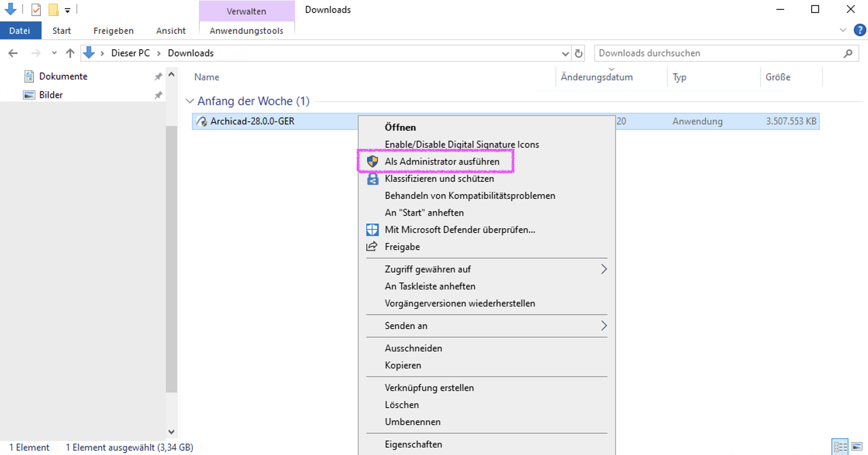This screenshot has height=455, width=868.
Task: Sort by the Typ column header
Action: pyautogui.click(x=679, y=77)
